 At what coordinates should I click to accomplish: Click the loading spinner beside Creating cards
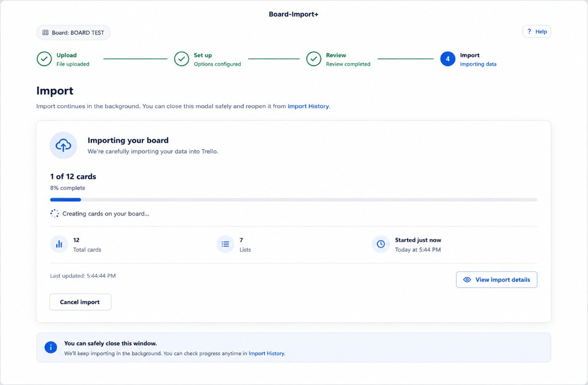55,214
